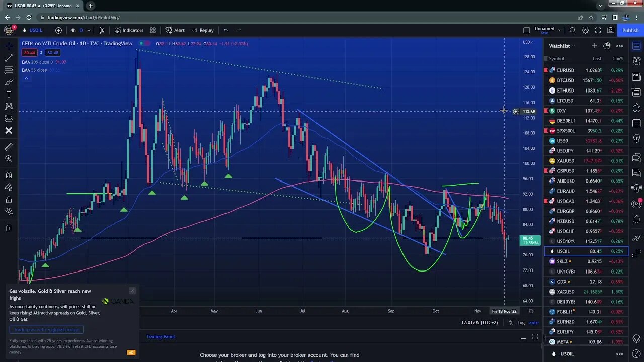Viewport: 644px width, 362px height.
Task: Open the Trading Panel tab
Action: (x=160, y=337)
